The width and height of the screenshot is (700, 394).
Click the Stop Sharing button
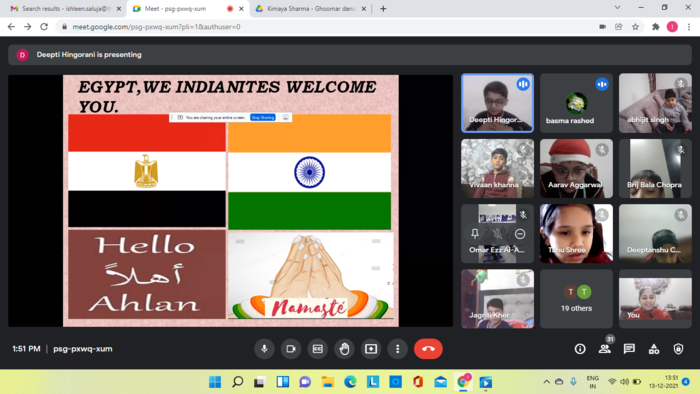pos(262,117)
